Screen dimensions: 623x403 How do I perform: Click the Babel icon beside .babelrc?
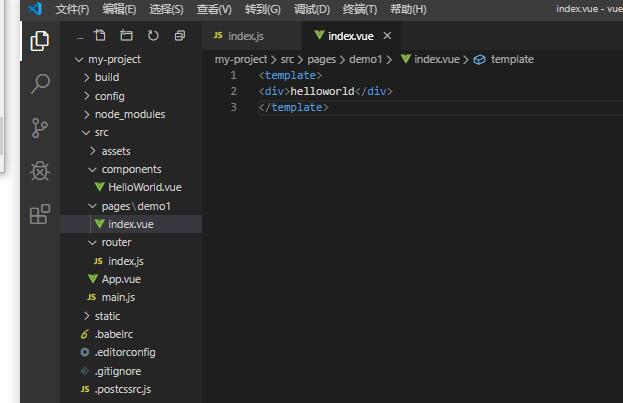click(84, 334)
